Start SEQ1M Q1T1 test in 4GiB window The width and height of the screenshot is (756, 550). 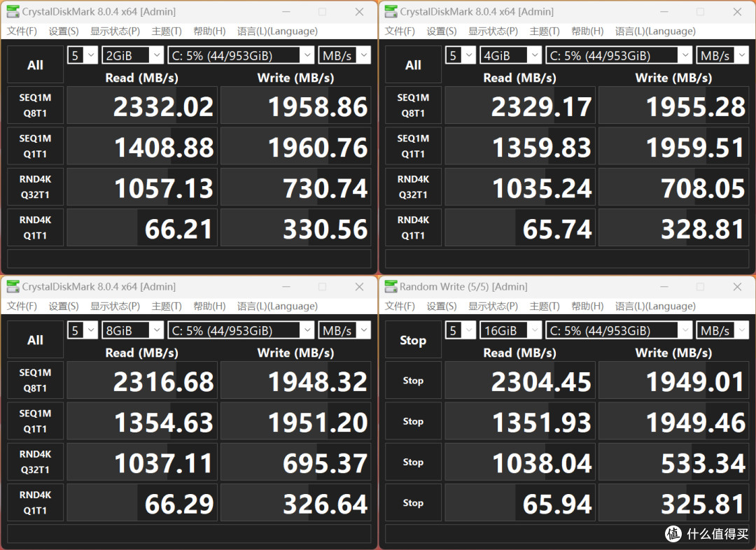click(413, 146)
